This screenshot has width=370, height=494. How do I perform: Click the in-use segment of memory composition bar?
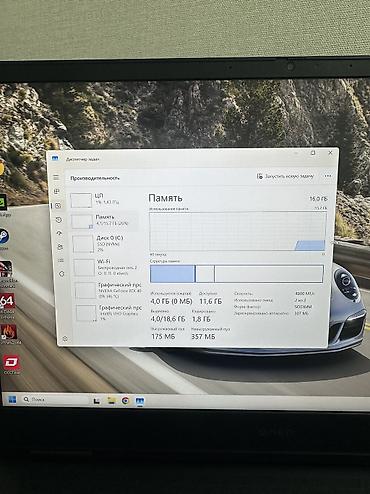(172, 274)
